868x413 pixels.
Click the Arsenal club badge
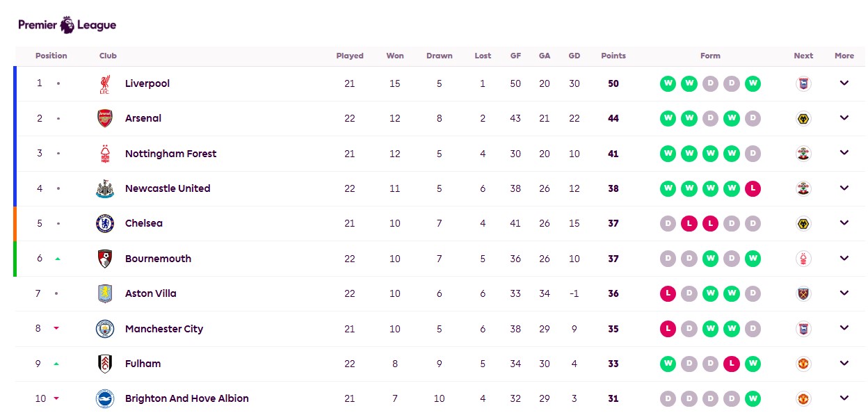(104, 118)
